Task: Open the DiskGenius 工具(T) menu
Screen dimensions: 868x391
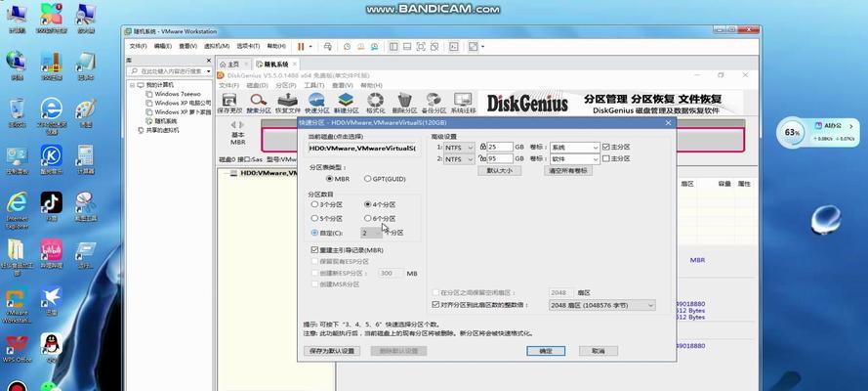Action: pos(313,85)
